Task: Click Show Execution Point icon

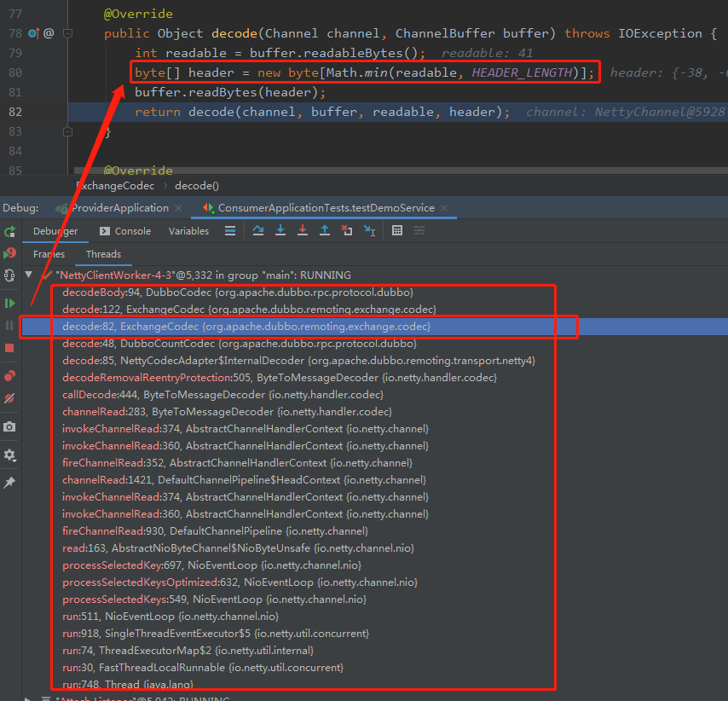Action: click(230, 231)
